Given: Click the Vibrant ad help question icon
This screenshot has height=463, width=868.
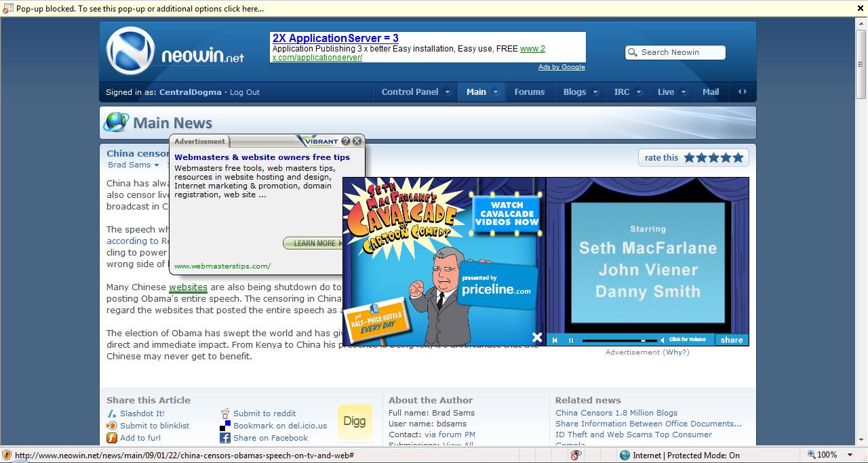Looking at the screenshot, I should coord(346,141).
